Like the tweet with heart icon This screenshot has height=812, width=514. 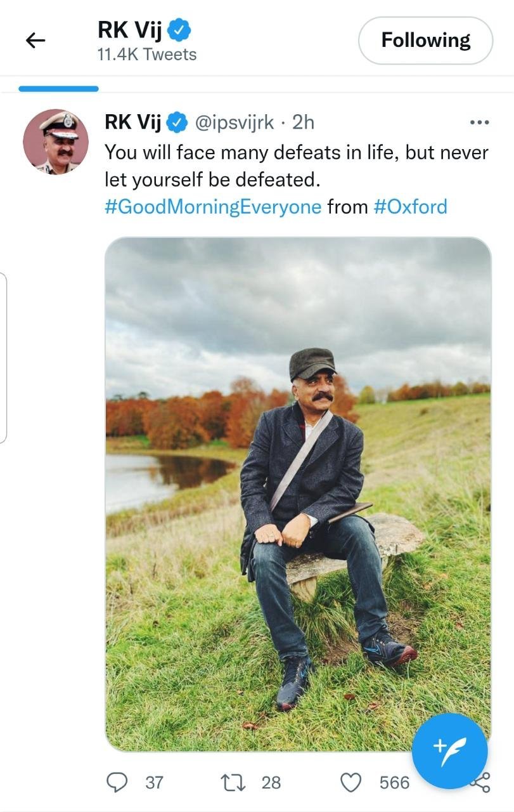coord(351,782)
